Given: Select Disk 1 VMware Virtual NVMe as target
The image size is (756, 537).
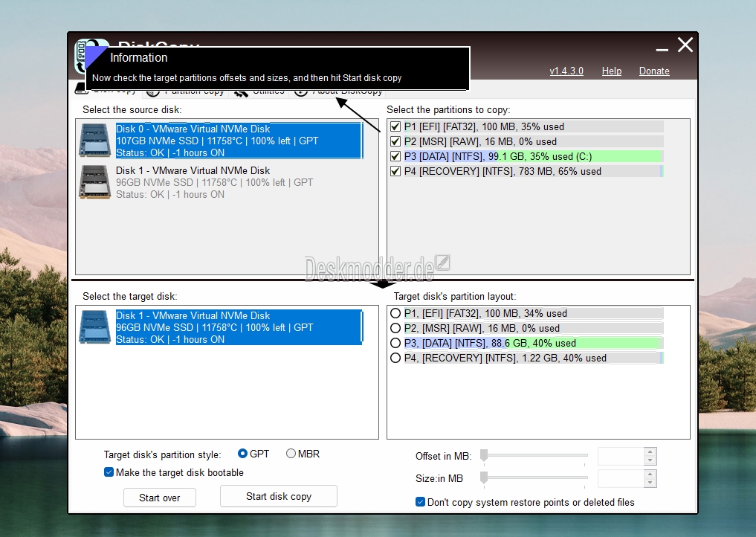Looking at the screenshot, I should (239, 327).
